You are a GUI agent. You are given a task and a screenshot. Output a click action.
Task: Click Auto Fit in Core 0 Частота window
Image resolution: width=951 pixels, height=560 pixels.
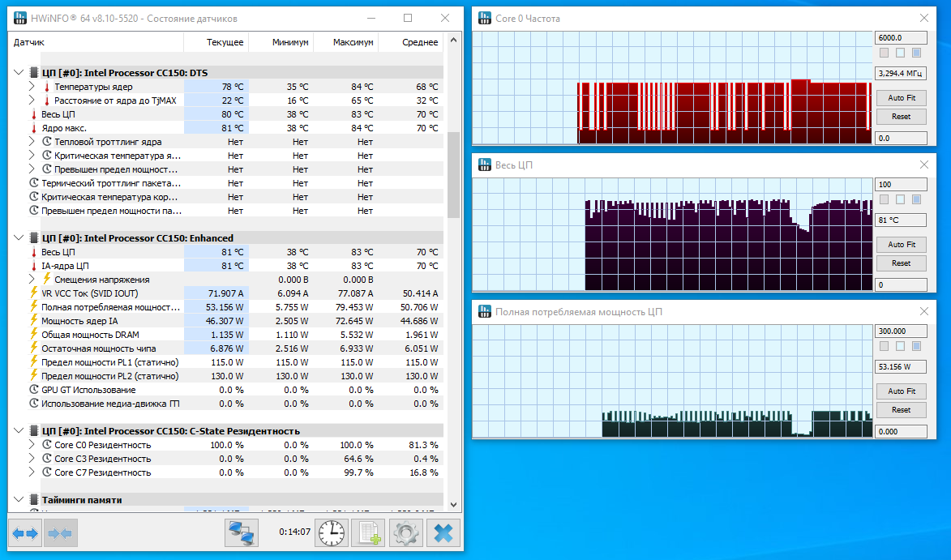[x=902, y=97]
